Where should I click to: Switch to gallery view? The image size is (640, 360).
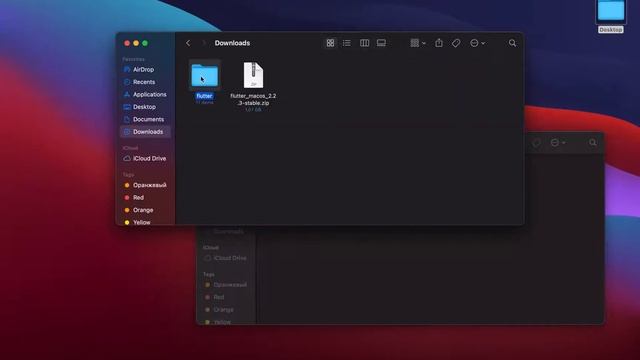(381, 43)
